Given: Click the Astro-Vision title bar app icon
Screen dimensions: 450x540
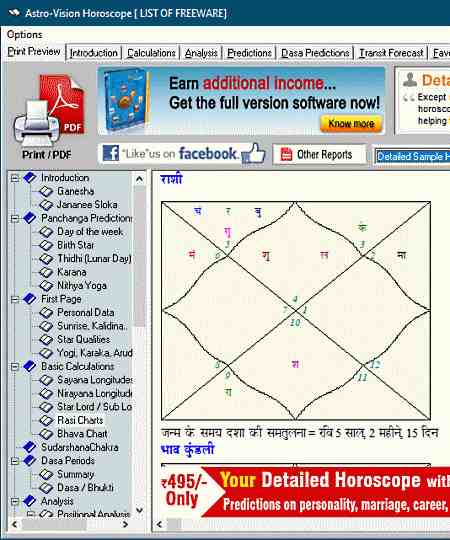Looking at the screenshot, I should click(14, 13).
